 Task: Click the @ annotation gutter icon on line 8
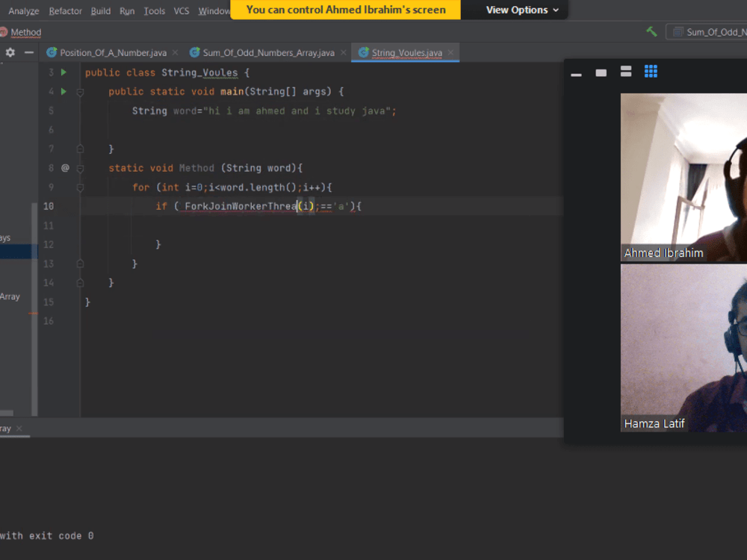pyautogui.click(x=65, y=167)
